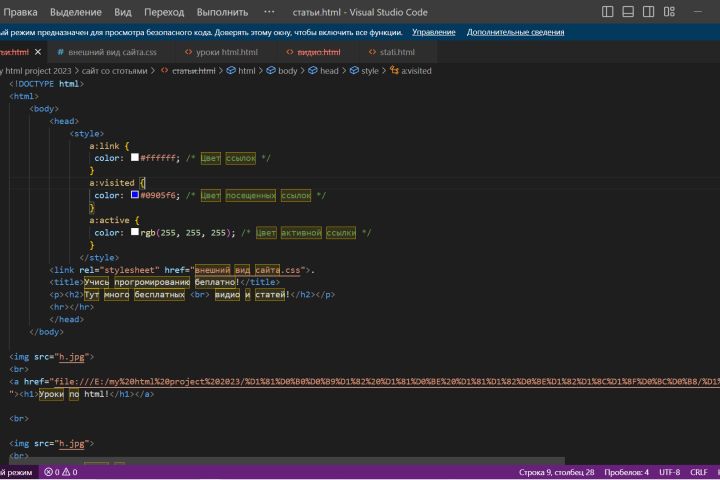Screen dimensions: 720x480
Task: Expand the html breadcrumb segment
Action: 246,71
